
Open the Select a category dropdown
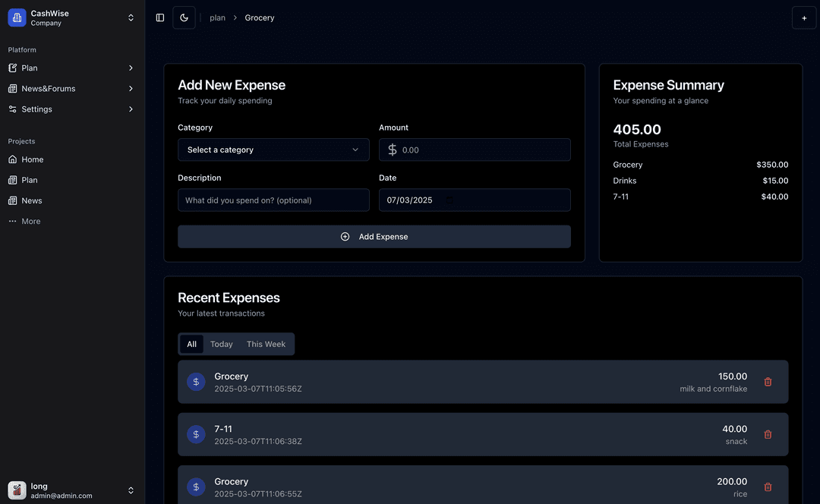pos(273,150)
